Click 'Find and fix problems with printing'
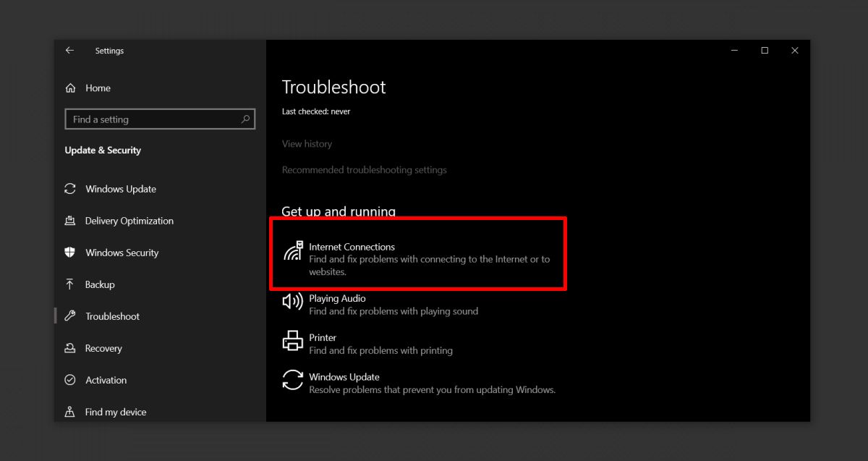The image size is (868, 461). (380, 350)
